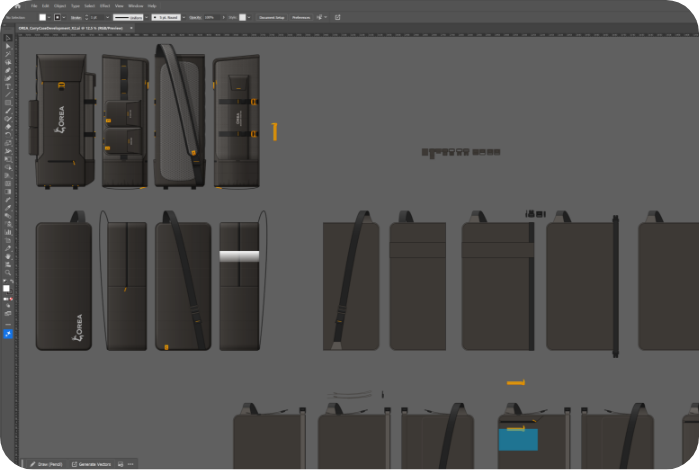This screenshot has height=470, width=699.
Task: Click the blue highlighted icon in the toolbar
Action: click(8, 334)
